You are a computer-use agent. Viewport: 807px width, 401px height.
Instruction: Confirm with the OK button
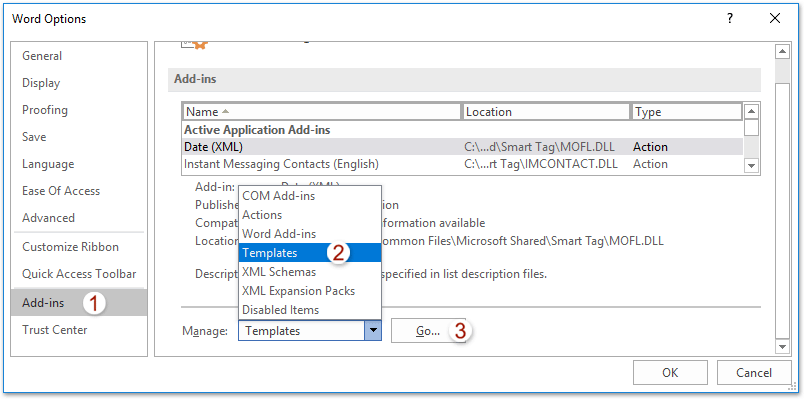pyautogui.click(x=670, y=373)
